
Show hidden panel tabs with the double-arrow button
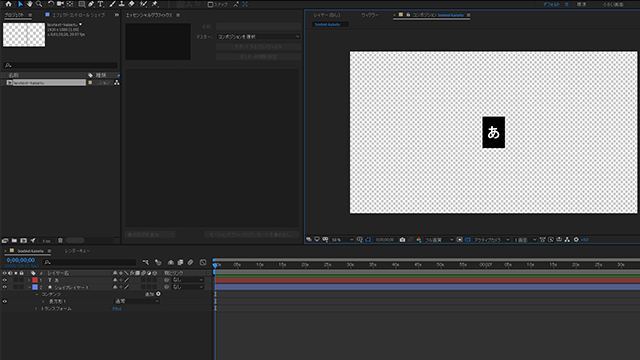pyautogui.click(x=117, y=15)
